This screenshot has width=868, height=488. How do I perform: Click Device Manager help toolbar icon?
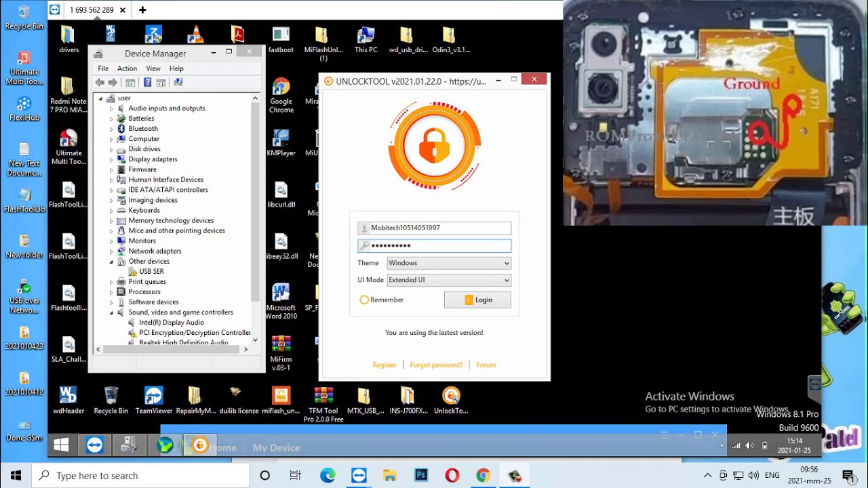[147, 83]
